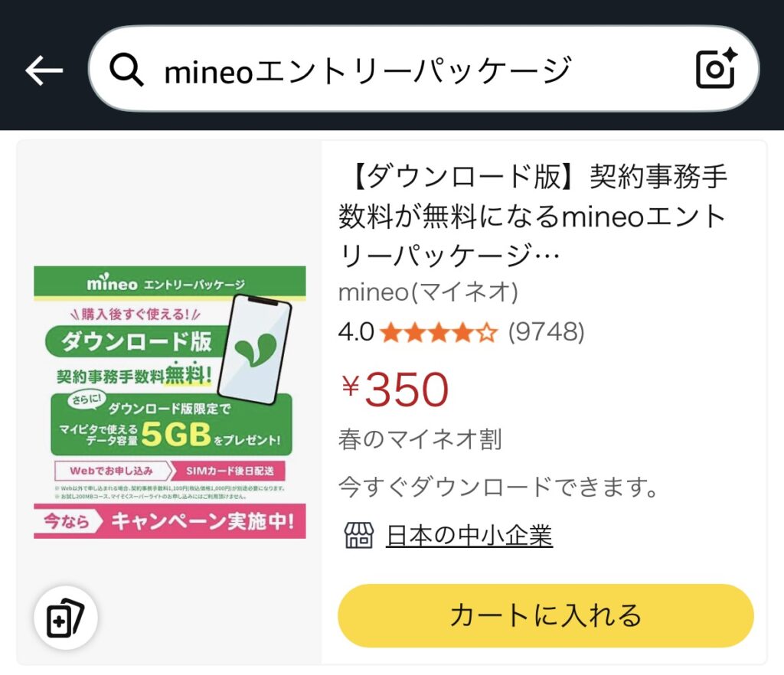Tap the 5GB text in product thumbnail
Image resolution: width=784 pixels, height=675 pixels.
tap(175, 435)
